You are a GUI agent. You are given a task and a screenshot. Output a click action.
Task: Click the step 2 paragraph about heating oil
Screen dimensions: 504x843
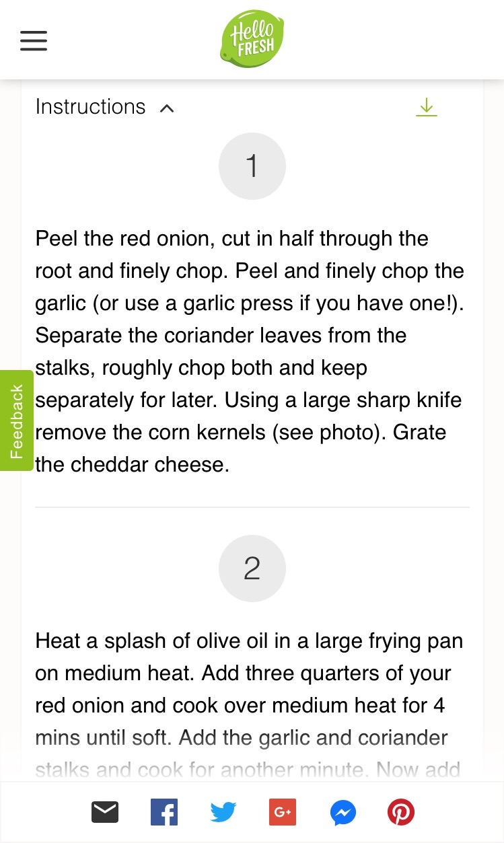pyautogui.click(x=249, y=689)
